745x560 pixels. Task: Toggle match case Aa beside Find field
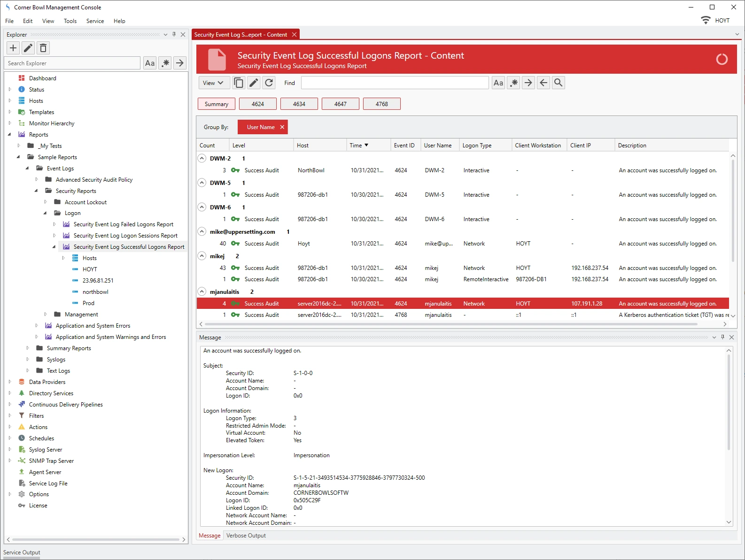498,83
